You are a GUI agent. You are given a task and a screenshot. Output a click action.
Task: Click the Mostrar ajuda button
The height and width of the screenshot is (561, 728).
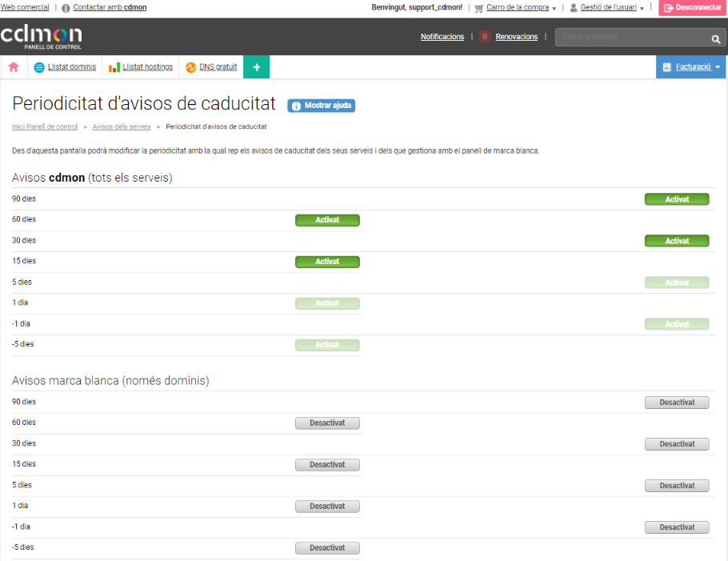coord(322,106)
